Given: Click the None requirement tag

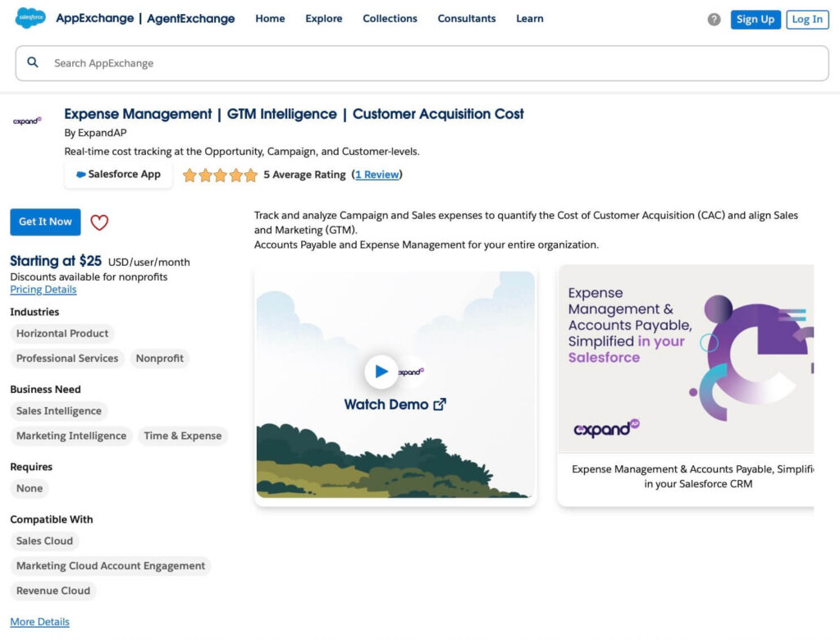Looking at the screenshot, I should 30,488.
